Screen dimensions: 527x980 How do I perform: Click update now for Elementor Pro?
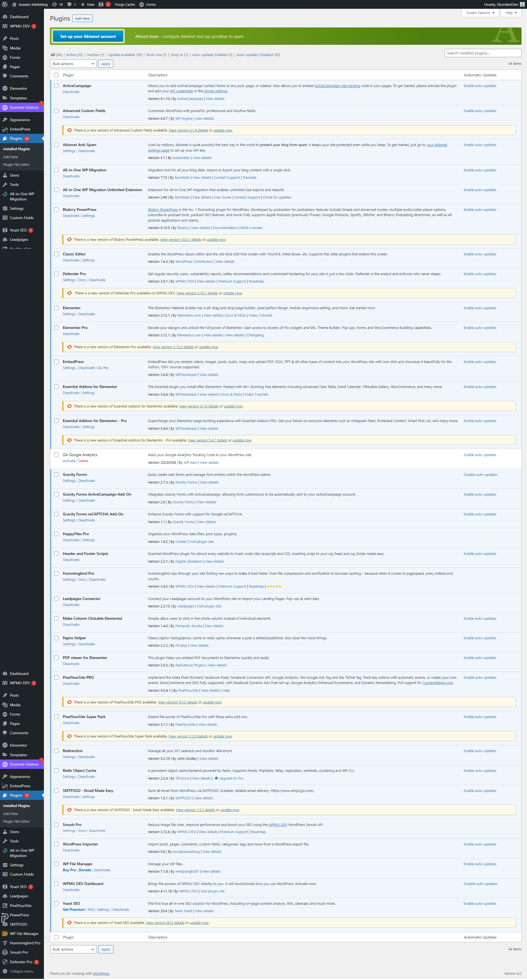(x=208, y=347)
